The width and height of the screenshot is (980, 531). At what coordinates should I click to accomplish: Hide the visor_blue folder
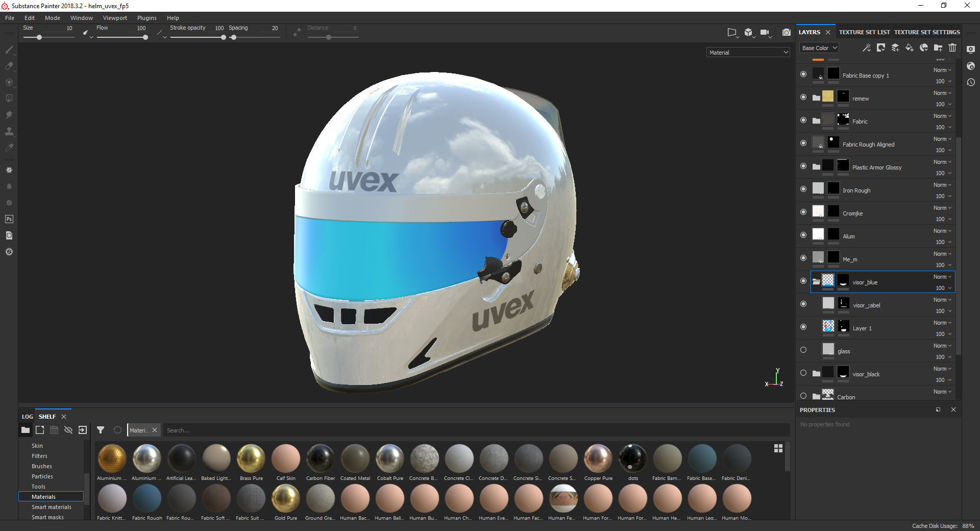coord(803,281)
